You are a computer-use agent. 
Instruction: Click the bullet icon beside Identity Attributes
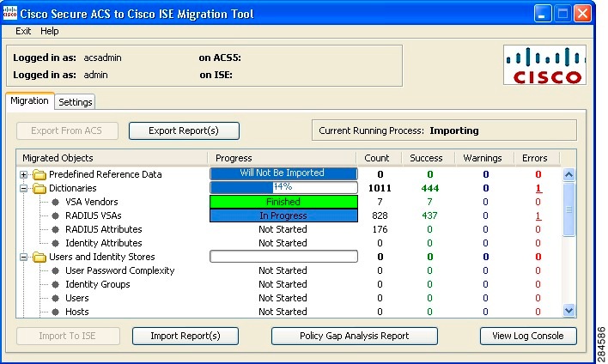(x=56, y=243)
